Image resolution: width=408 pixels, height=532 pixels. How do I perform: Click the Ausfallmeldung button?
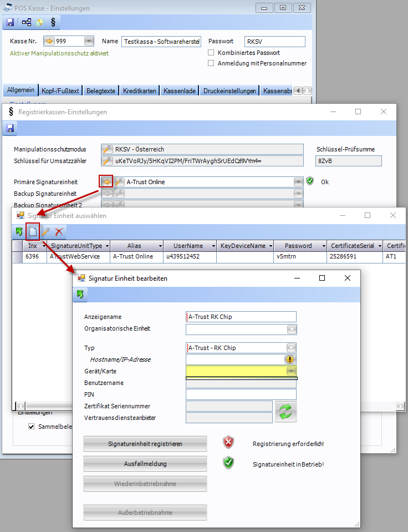pyautogui.click(x=145, y=463)
